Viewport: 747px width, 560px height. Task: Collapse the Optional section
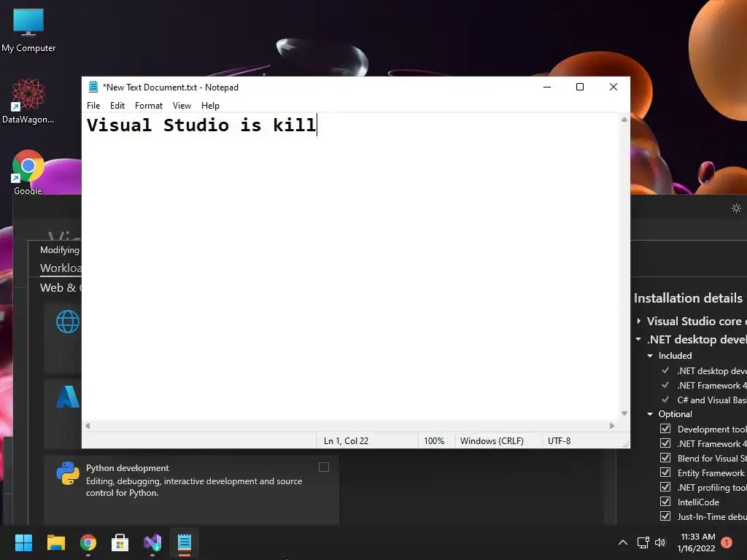650,414
